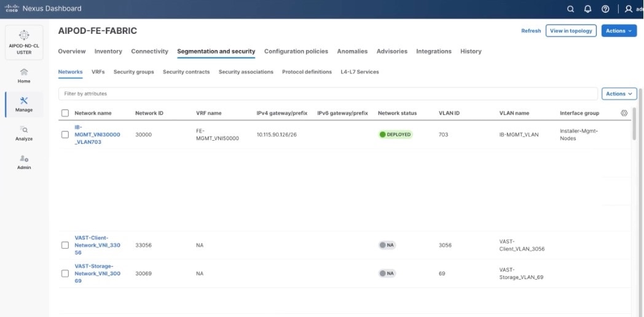Screen dimensions: 644x317
Task: Check the VAST-Storage-Network row checkbox
Action: coord(65,273)
